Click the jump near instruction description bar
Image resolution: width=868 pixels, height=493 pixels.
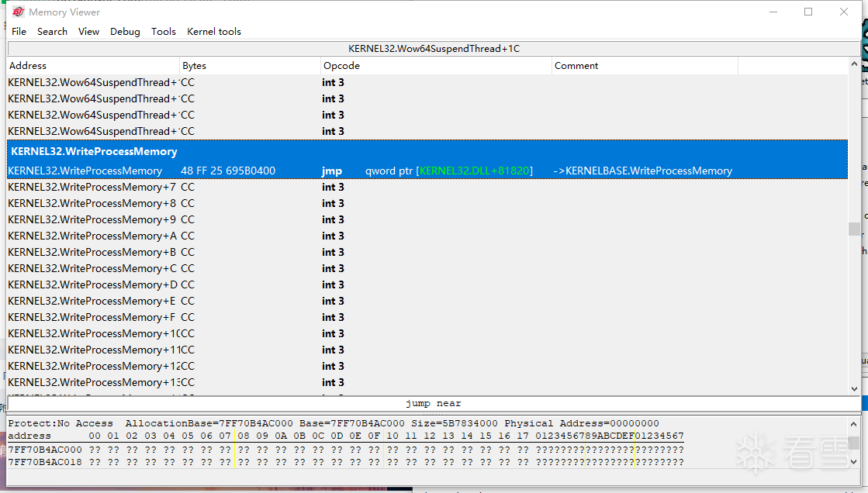(x=434, y=403)
